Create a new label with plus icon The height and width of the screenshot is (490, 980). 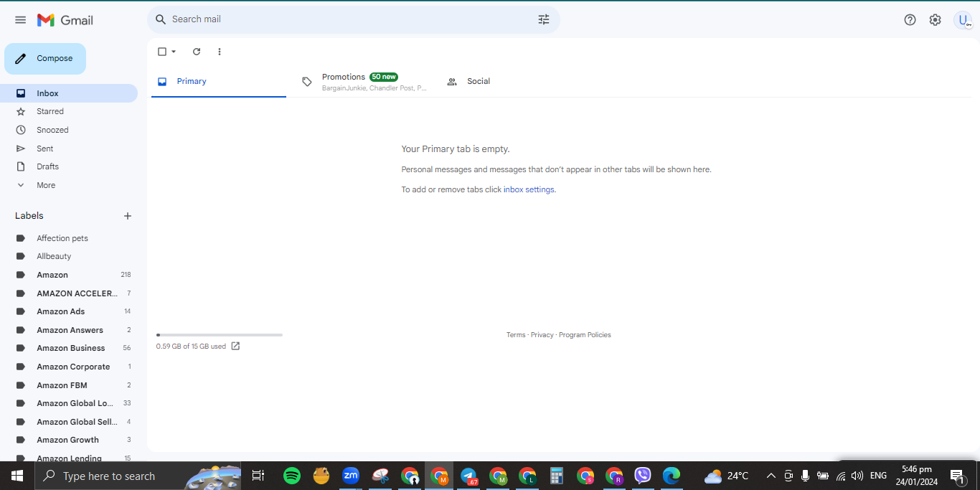tap(128, 216)
